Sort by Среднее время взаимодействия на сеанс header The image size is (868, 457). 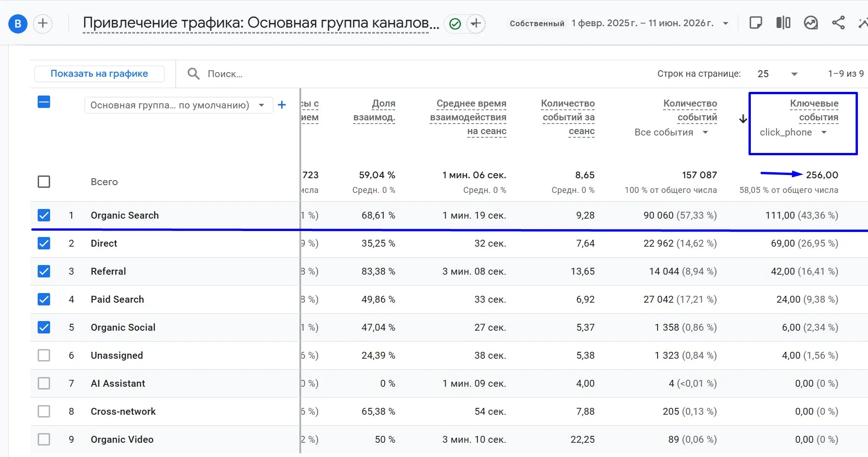coord(468,117)
